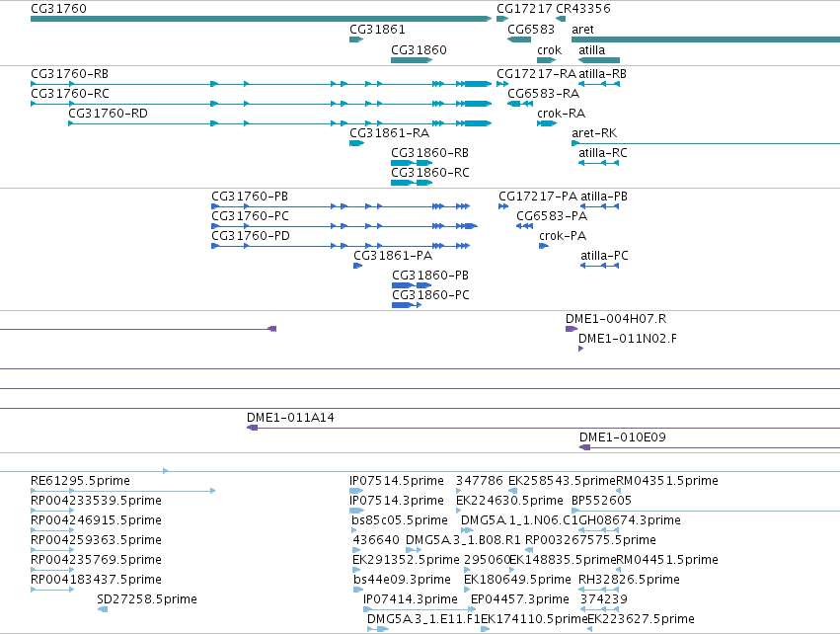Select EST RP004183437.5prime
Image resolution: width=840 pixels, height=634 pixels.
pyautogui.click(x=52, y=590)
